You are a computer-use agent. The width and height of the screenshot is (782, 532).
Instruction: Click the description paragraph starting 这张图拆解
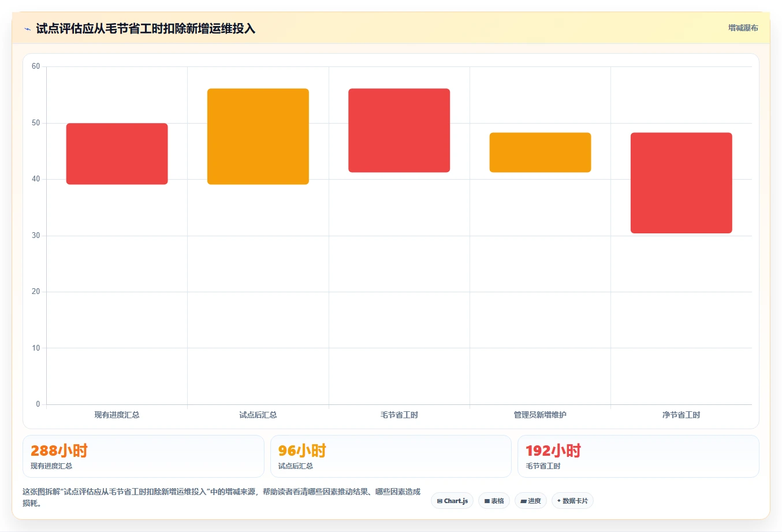point(222,497)
